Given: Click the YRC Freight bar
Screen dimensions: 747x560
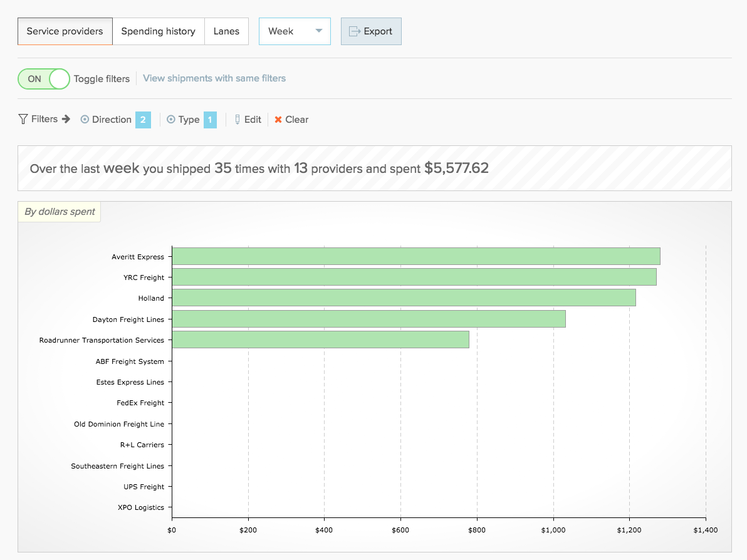Looking at the screenshot, I should [x=414, y=277].
